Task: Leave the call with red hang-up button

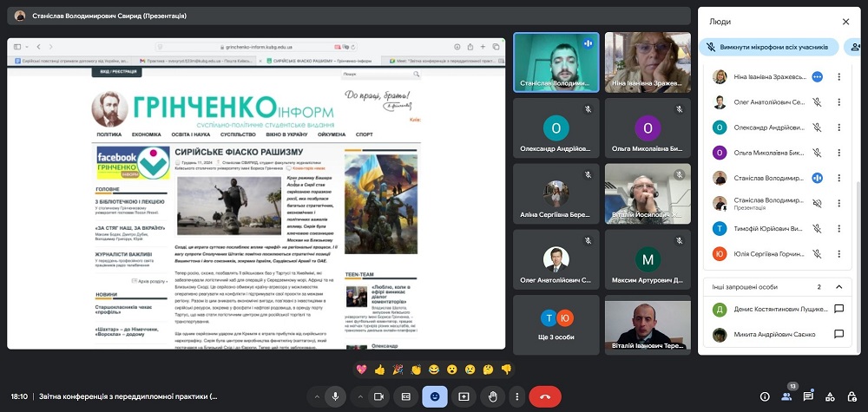Action: (x=545, y=396)
